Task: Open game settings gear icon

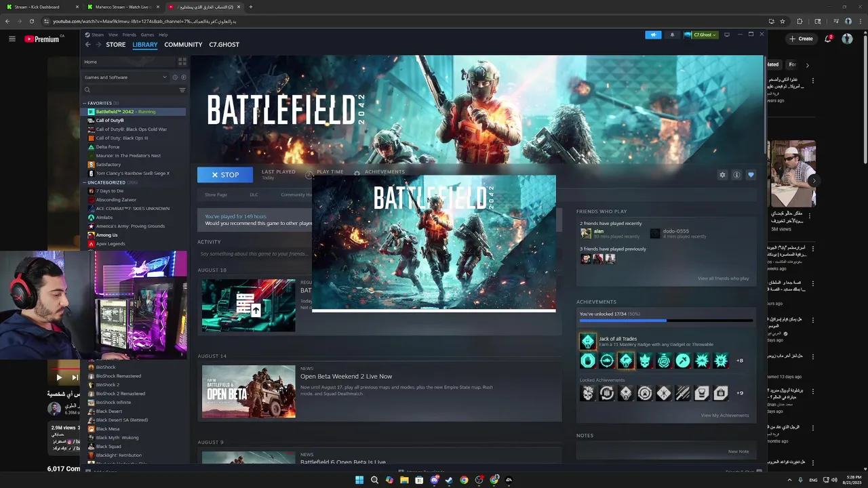Action: 722,175
